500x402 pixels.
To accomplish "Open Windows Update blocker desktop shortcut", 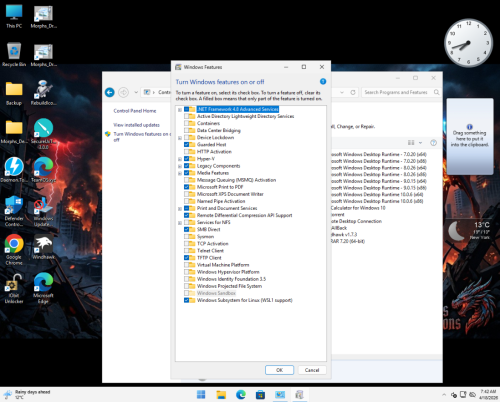I will point(43,211).
